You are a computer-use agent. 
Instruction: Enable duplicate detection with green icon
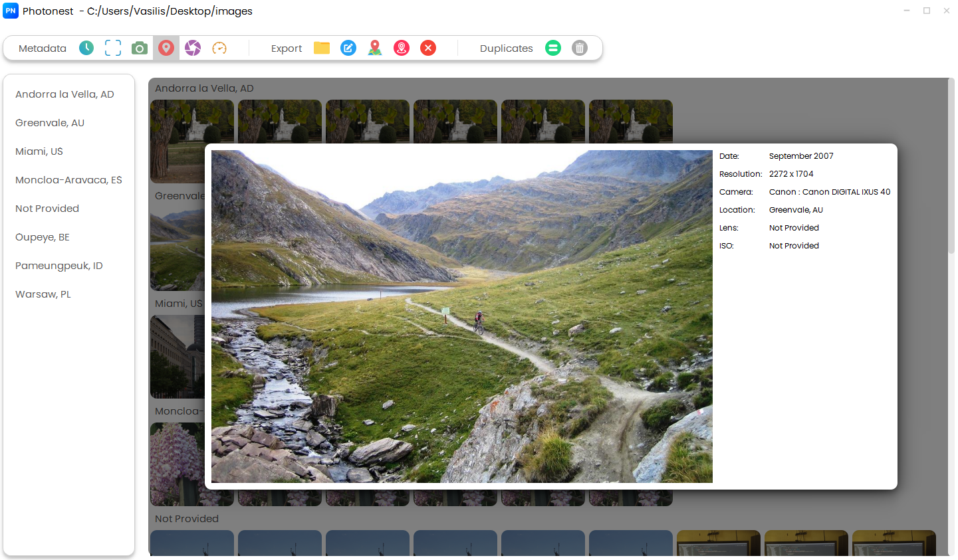click(x=552, y=47)
